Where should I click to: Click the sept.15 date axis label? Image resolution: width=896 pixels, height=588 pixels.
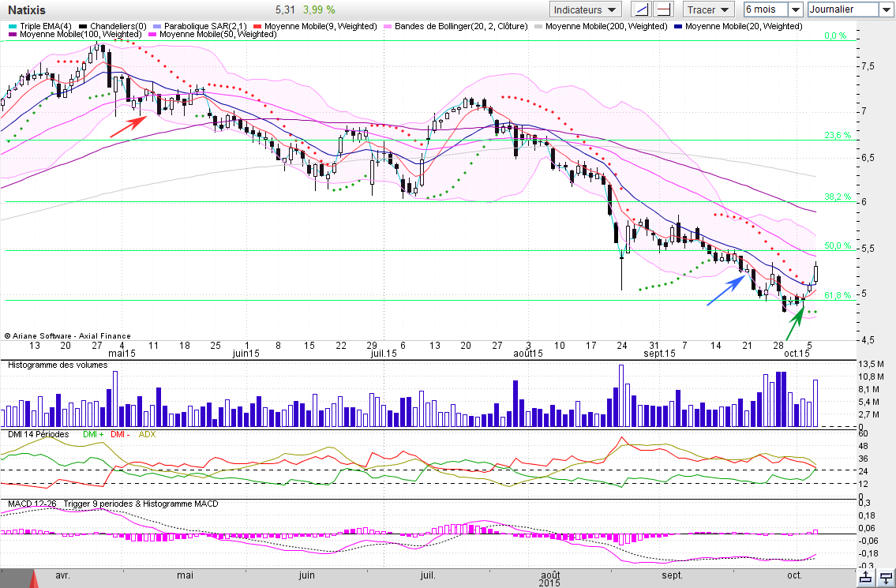pos(659,353)
